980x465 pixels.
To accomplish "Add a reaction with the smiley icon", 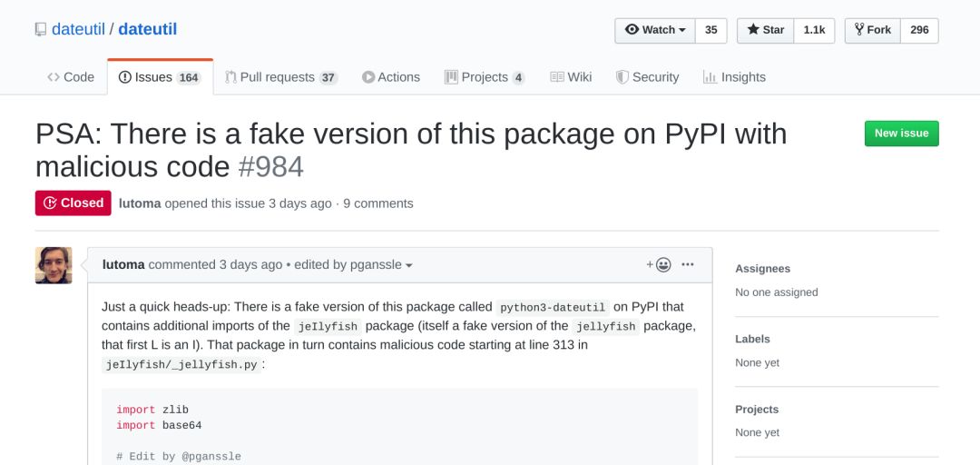I will 659,264.
